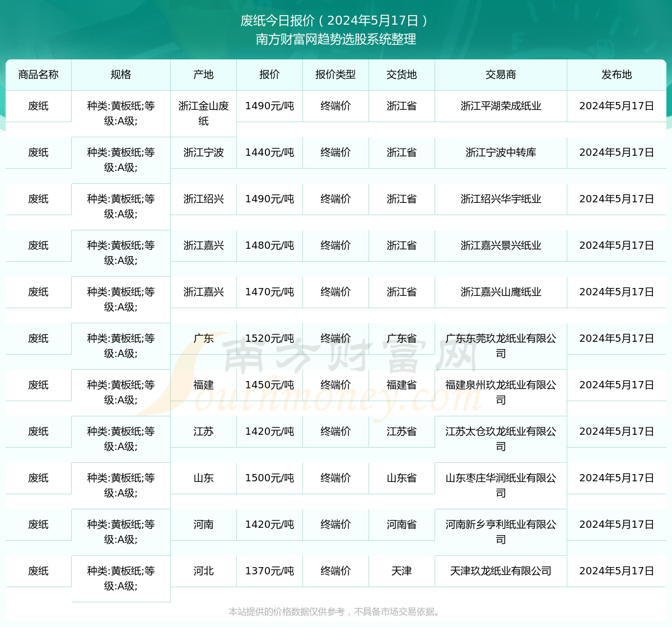Click the trader 浙江宁波中转库

501,152
